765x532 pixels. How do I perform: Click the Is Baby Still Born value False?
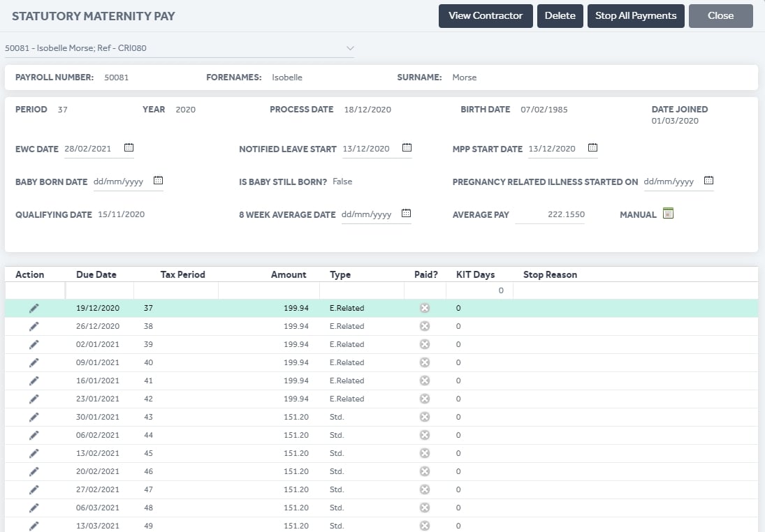(342, 182)
